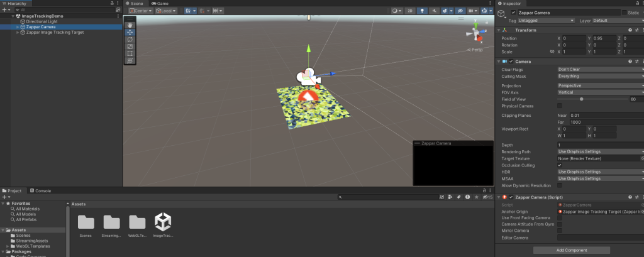Open the Clear Flags dropdown

(601, 69)
